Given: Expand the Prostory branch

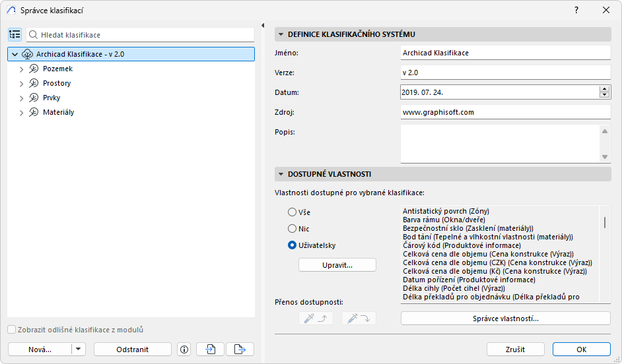Looking at the screenshot, I should 21,84.
